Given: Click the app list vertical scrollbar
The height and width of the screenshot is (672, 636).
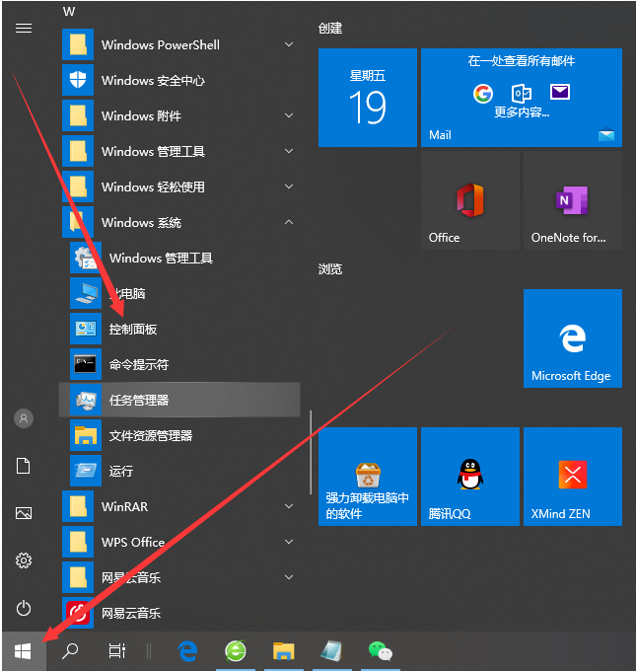Looking at the screenshot, I should click(311, 434).
